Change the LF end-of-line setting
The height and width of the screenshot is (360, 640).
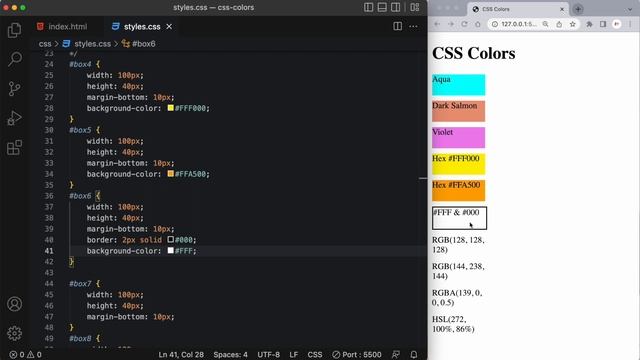tap(293, 354)
